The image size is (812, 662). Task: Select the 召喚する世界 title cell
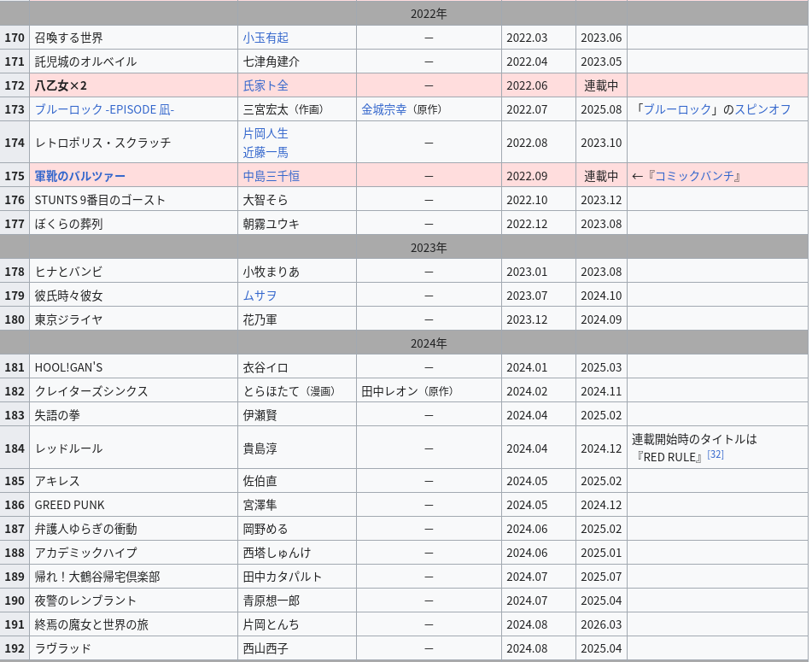[133, 38]
